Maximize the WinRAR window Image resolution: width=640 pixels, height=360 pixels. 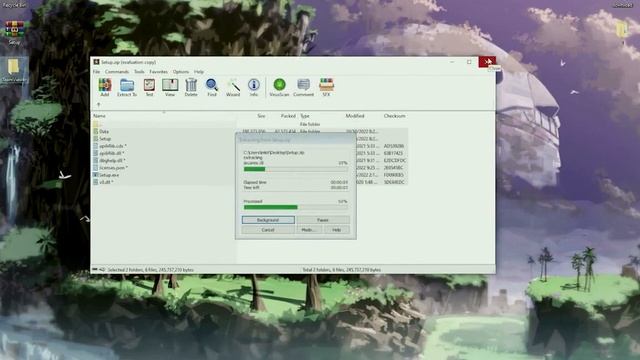469,62
